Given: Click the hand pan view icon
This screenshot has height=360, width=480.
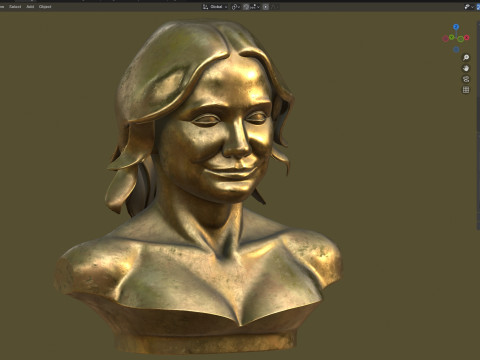Looking at the screenshot, I should tap(466, 68).
